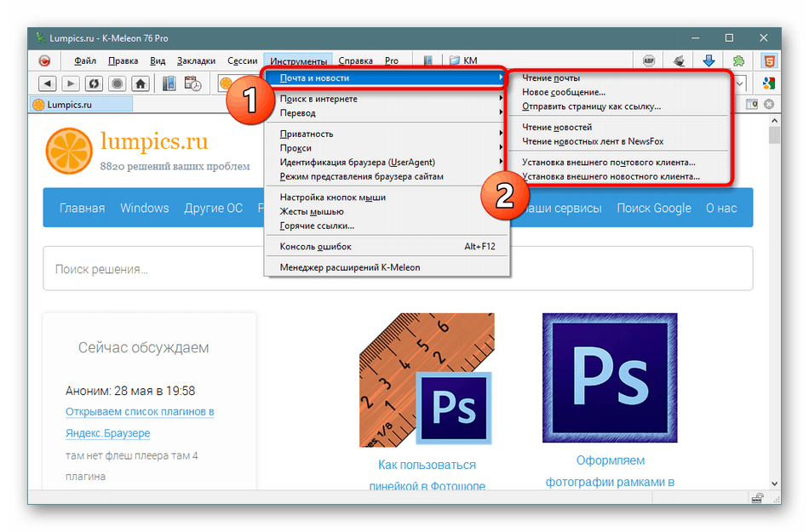Reload the page with the refresh icon
This screenshot has height=532, width=809.
[94, 83]
